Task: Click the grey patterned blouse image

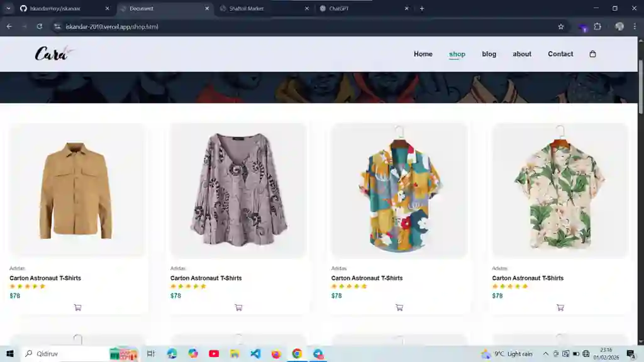Action: point(238,190)
